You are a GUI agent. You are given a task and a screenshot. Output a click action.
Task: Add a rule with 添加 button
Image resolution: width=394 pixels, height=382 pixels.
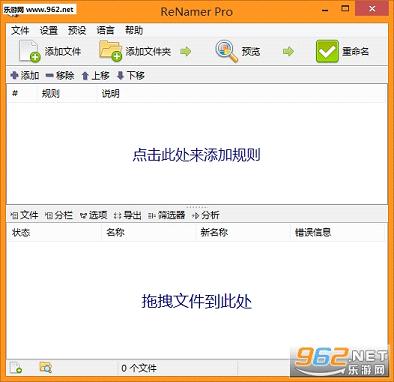(25, 76)
